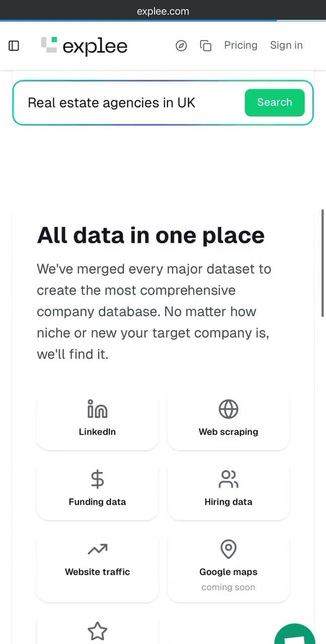Click the page vertical scrollbar
This screenshot has width=326, height=644.
(322, 263)
